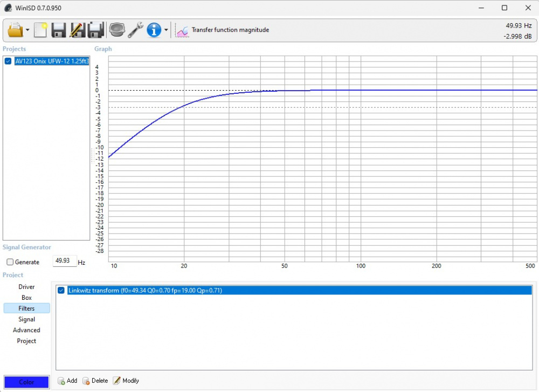The width and height of the screenshot is (539, 392).
Task: Switch to the Driver tab
Action: coord(26,287)
